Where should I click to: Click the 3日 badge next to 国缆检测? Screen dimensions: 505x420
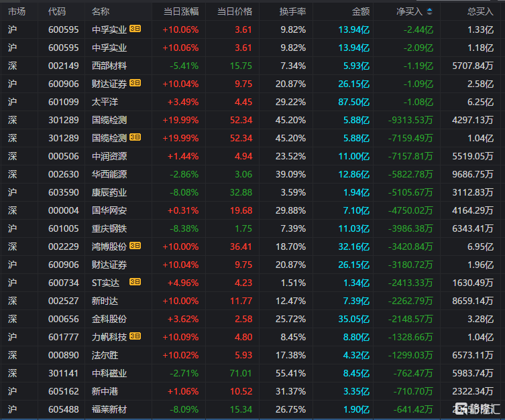point(135,138)
